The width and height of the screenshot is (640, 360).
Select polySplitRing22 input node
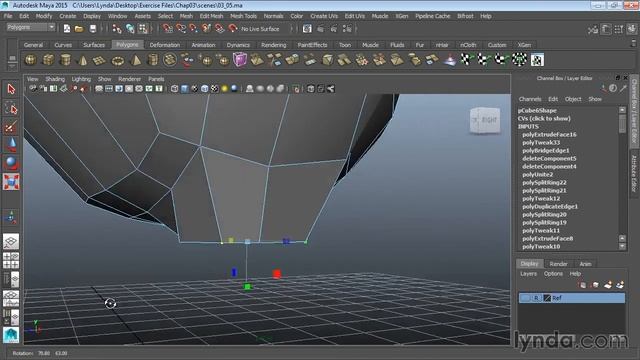tap(544, 182)
